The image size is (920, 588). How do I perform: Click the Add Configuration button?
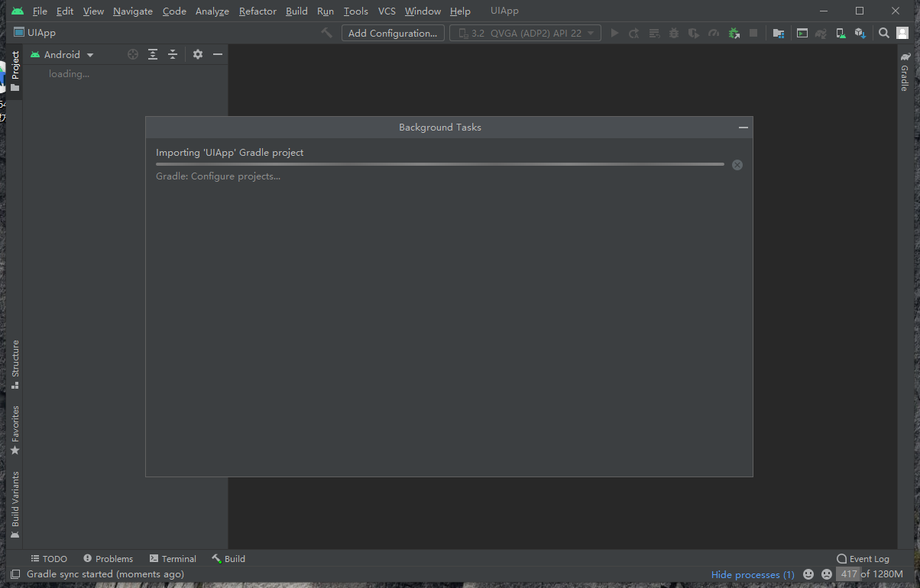pos(393,33)
